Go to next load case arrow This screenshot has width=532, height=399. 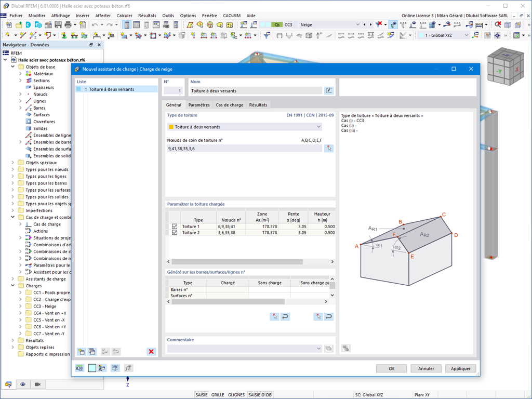point(370,24)
